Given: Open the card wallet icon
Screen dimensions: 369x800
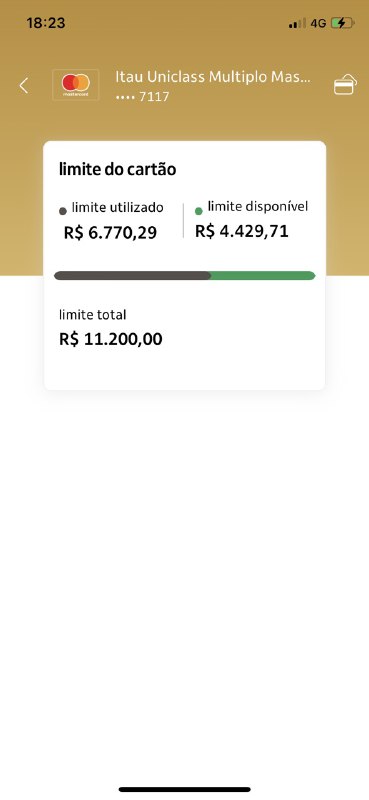Looking at the screenshot, I should pyautogui.click(x=345, y=85).
